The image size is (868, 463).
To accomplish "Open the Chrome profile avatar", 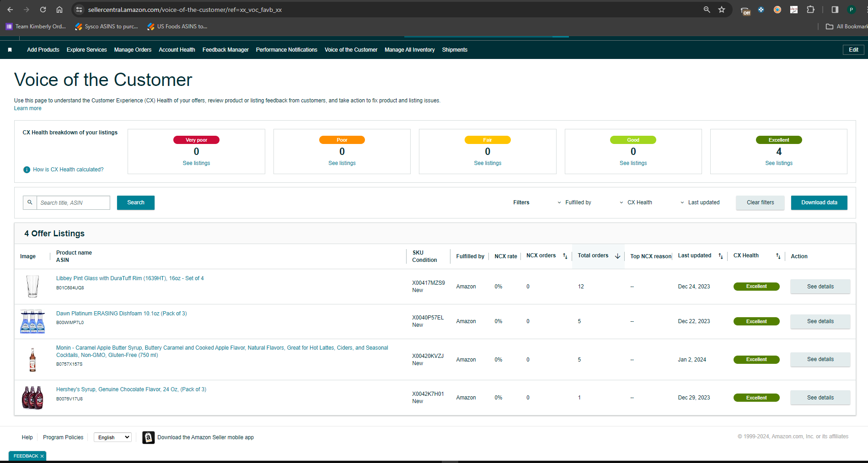I will (x=852, y=10).
